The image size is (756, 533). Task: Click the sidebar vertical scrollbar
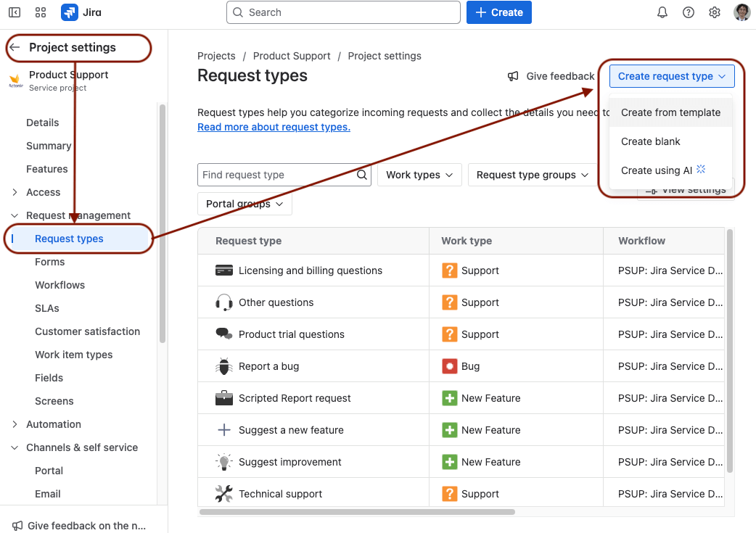pos(163,223)
